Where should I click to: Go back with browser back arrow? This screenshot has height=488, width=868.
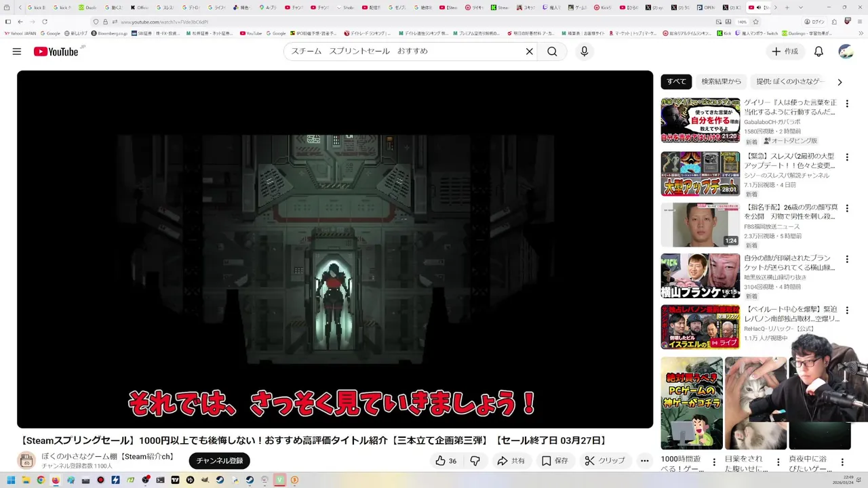[20, 22]
